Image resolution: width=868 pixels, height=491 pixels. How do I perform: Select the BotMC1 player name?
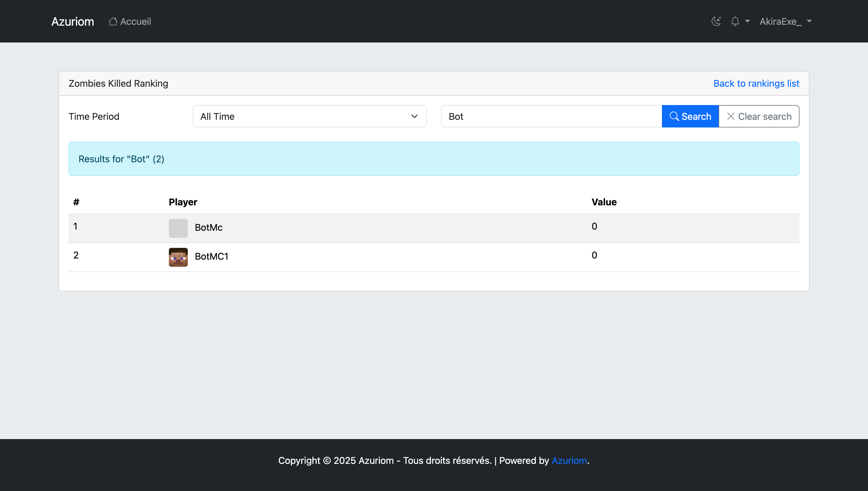(211, 256)
